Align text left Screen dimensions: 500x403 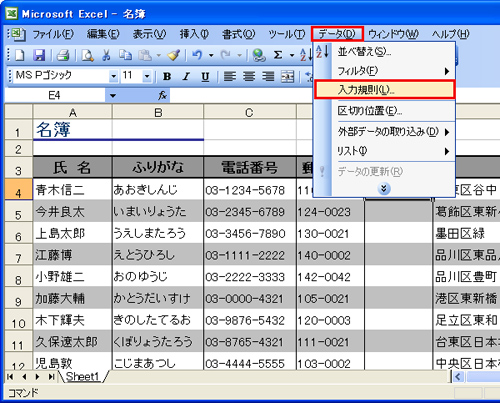(x=230, y=76)
